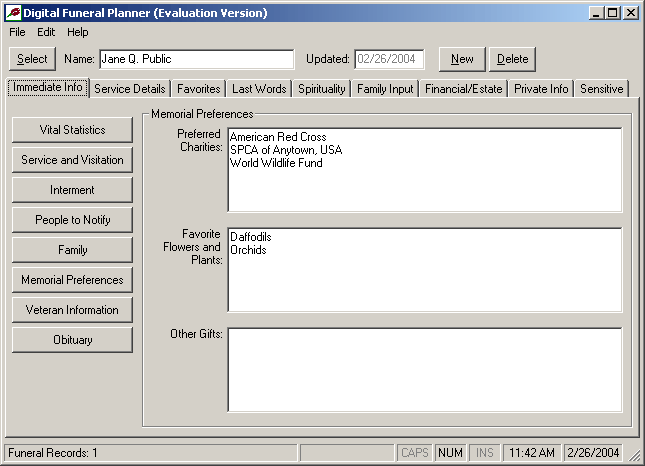Click the NUM indicator in status bar

click(450, 453)
